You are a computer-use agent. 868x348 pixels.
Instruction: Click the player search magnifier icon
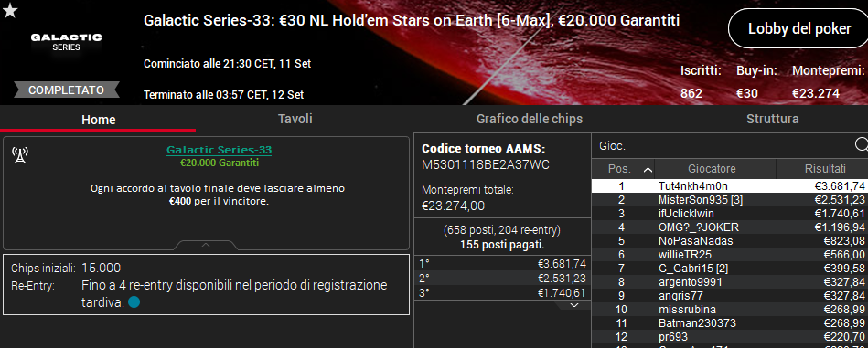click(862, 144)
